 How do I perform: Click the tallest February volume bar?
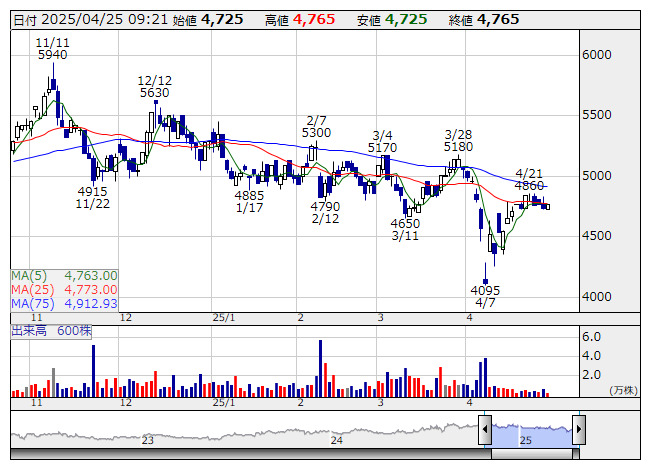click(320, 368)
